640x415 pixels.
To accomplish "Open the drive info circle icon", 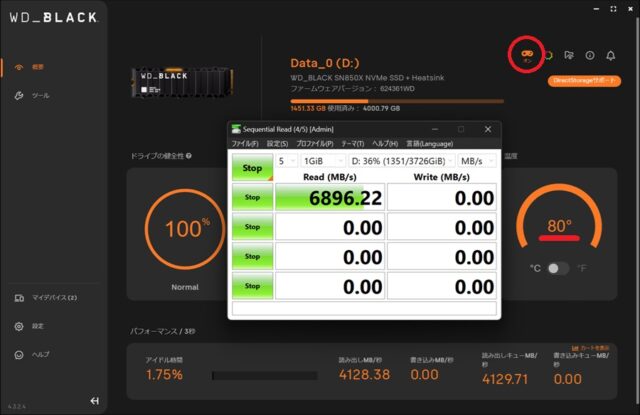I will [590, 55].
